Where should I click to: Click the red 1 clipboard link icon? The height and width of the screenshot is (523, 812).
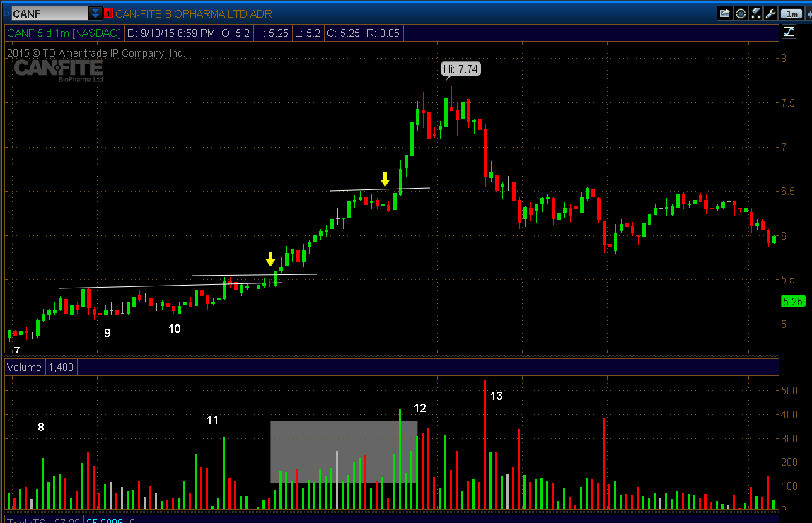108,13
